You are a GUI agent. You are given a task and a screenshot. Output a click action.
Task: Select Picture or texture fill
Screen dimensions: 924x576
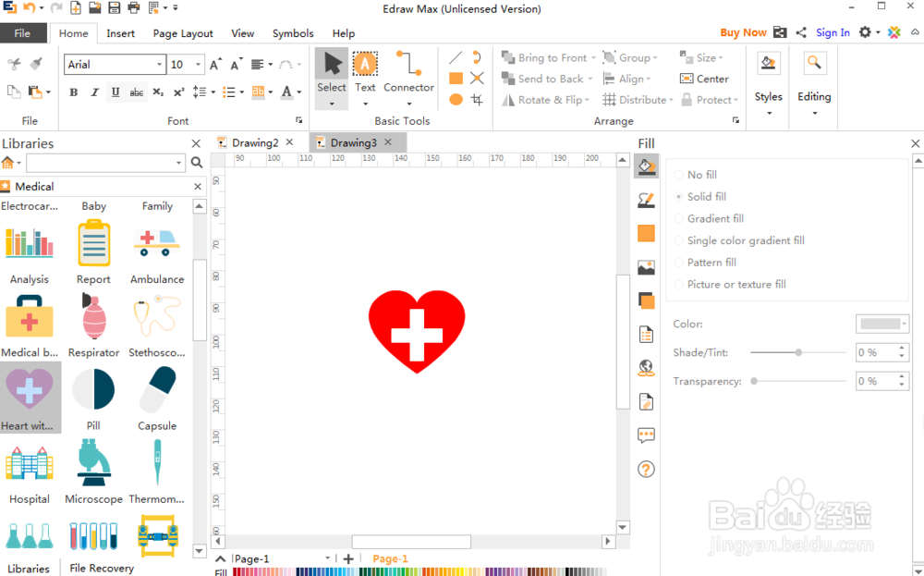730,284
